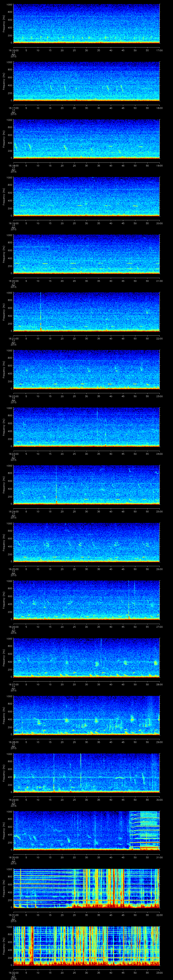Click the Frequency (Hz) axis label of the 16:16:00 panel
This screenshot has height=980, width=173.
pyautogui.click(x=4, y=24)
